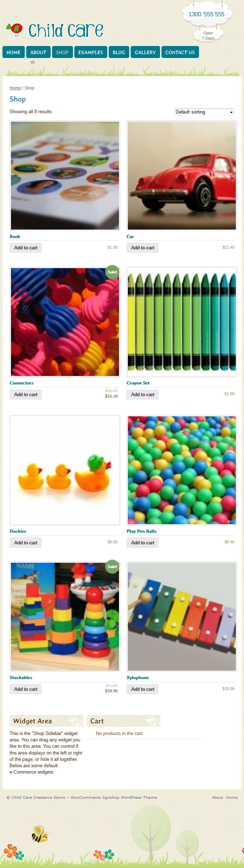244x868 pixels.
Task: View the Play Pen Balls product image
Action: tap(182, 470)
